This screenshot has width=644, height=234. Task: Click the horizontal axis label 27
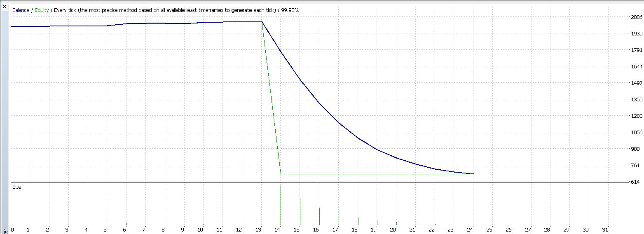528,230
